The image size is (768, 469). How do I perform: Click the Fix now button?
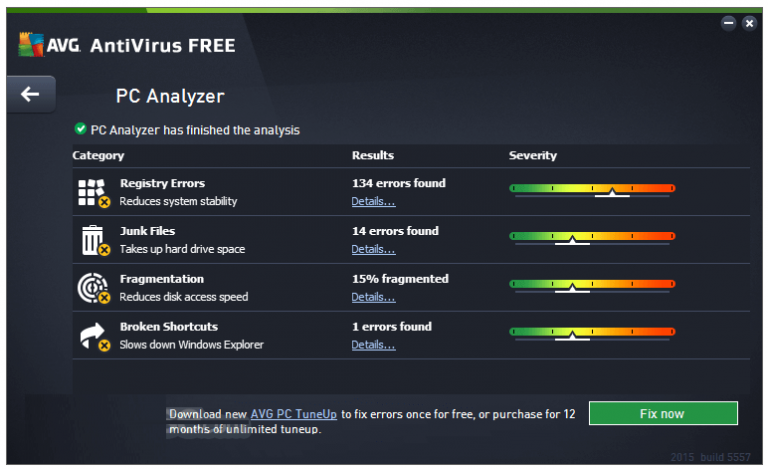point(663,414)
